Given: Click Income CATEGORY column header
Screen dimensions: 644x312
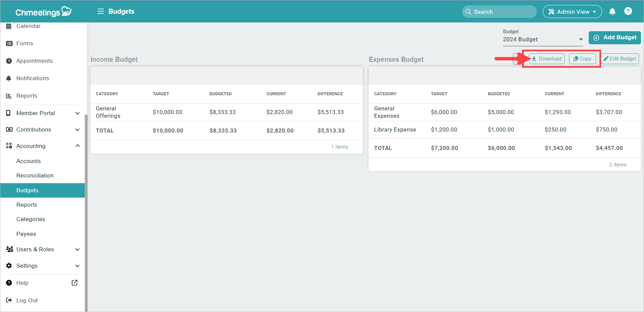Looking at the screenshot, I should tap(107, 94).
